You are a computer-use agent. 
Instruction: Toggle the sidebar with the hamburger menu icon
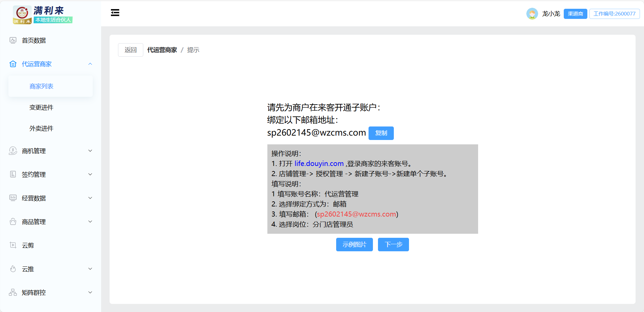115,13
